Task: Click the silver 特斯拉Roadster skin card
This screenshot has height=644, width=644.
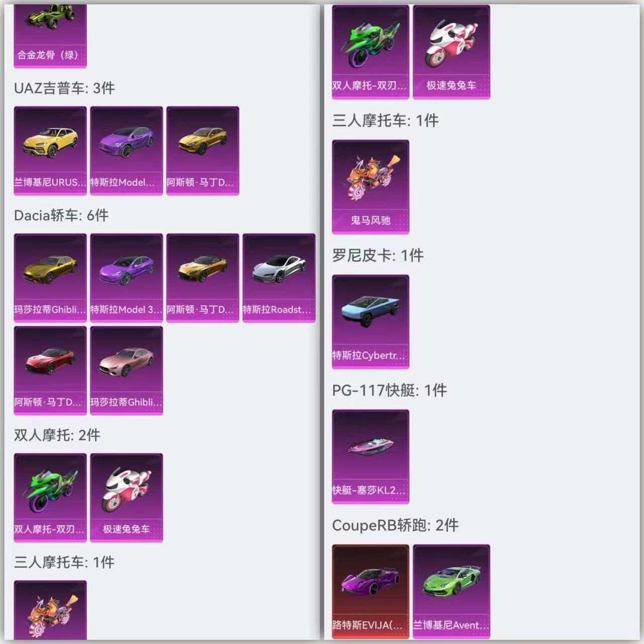Action: click(279, 278)
